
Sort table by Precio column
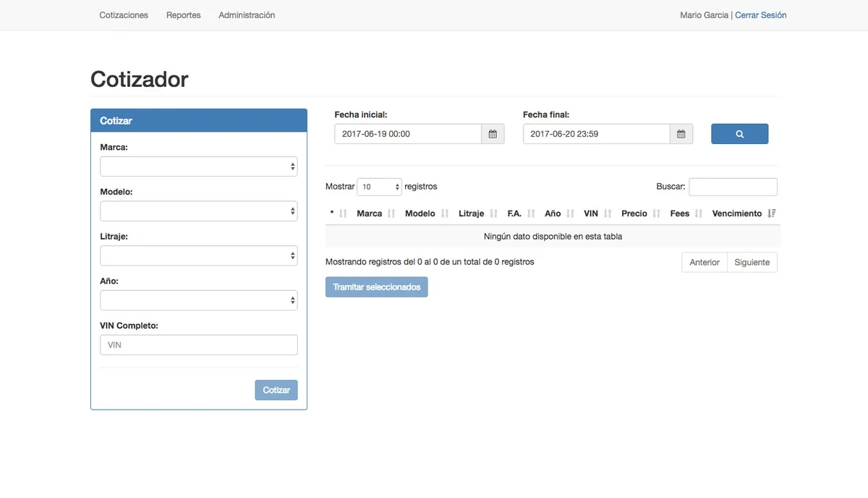click(642, 214)
